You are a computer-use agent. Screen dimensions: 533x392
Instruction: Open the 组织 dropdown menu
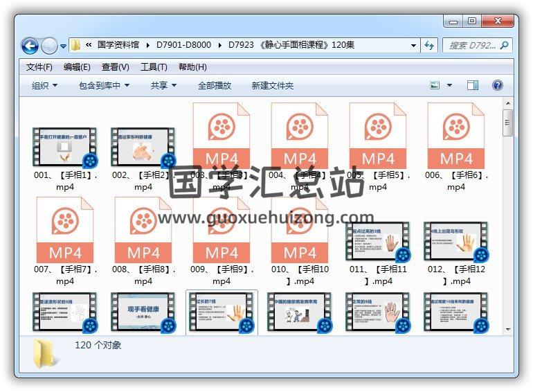tap(44, 85)
